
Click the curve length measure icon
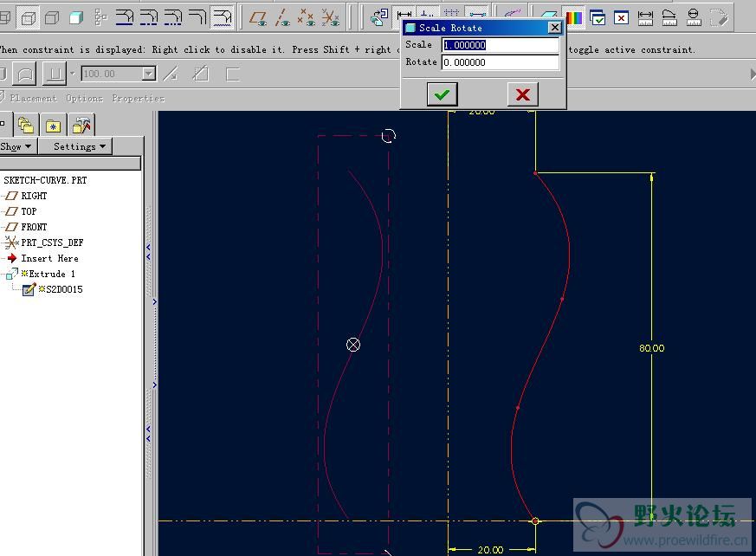tap(669, 18)
